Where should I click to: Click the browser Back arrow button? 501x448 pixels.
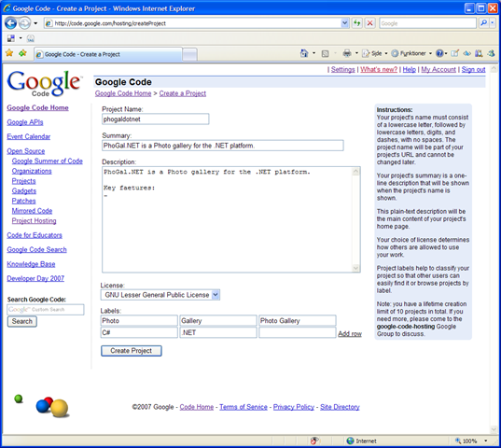[10, 23]
